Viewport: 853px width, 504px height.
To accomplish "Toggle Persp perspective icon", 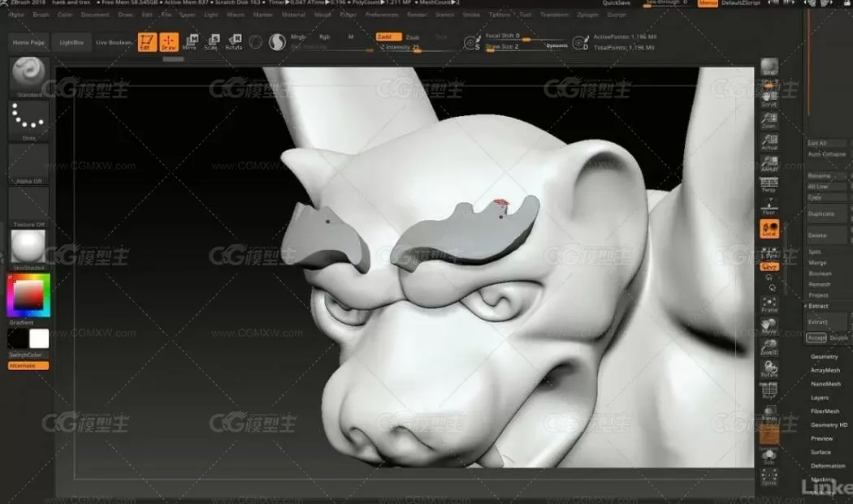I will 769,184.
